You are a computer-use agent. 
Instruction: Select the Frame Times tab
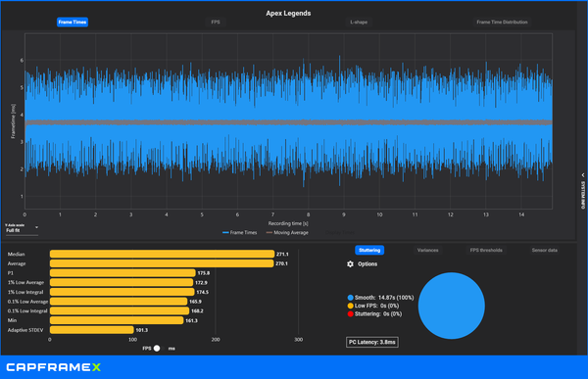[x=73, y=23]
